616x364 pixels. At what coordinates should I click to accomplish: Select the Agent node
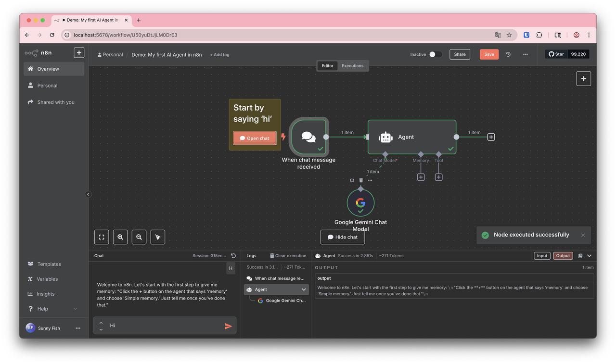coord(412,137)
